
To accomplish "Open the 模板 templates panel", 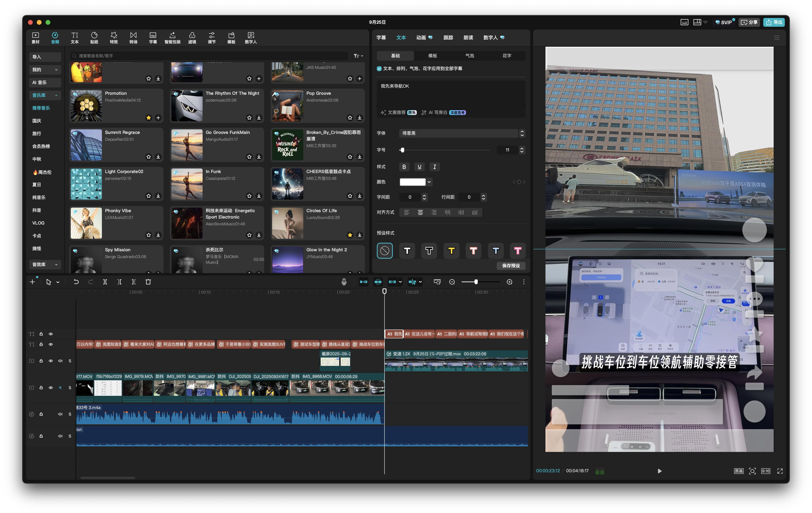I will pyautogui.click(x=231, y=38).
